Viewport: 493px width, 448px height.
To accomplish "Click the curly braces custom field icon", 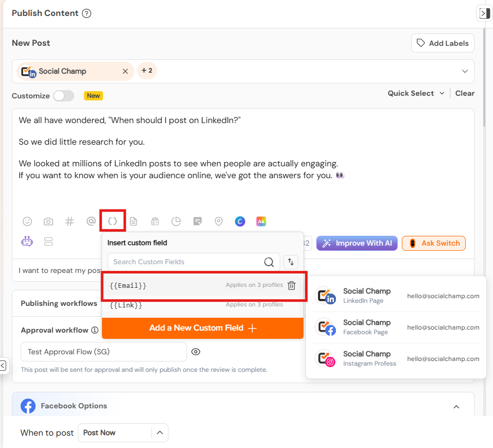I will 112,221.
